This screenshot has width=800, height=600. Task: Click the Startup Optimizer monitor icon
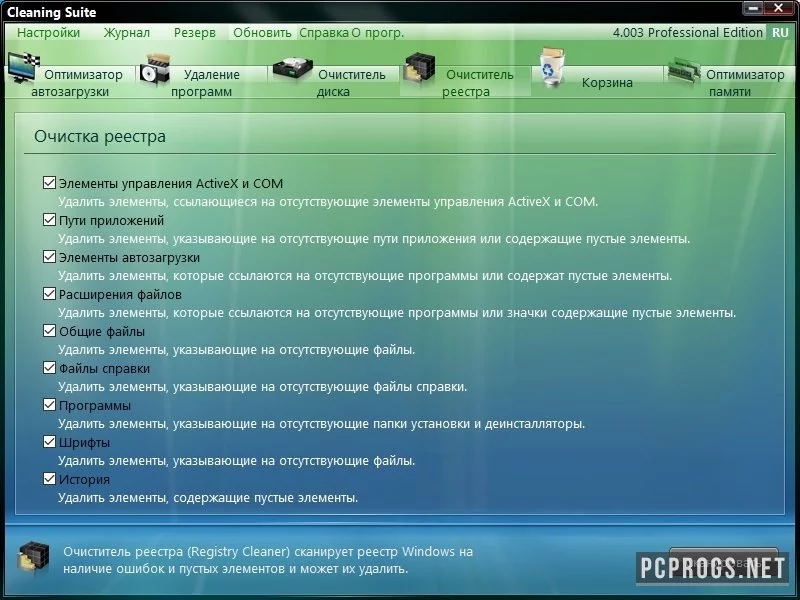23,67
